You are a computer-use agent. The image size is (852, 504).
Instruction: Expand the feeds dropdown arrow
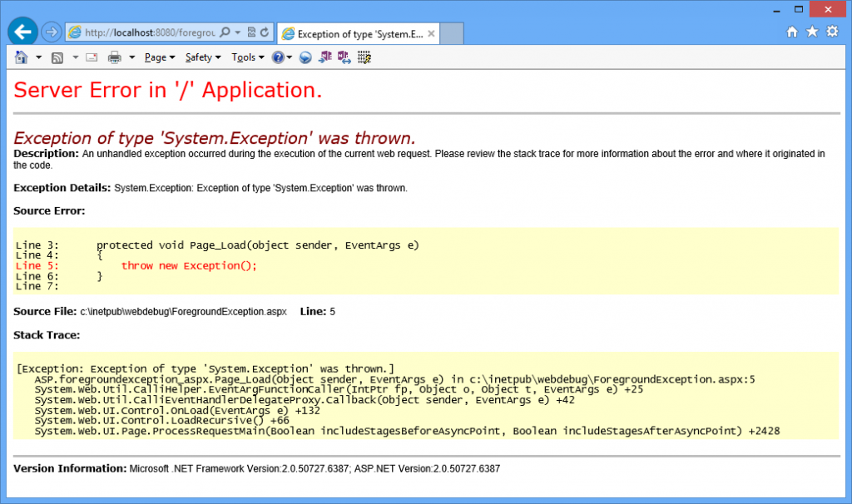pos(76,57)
